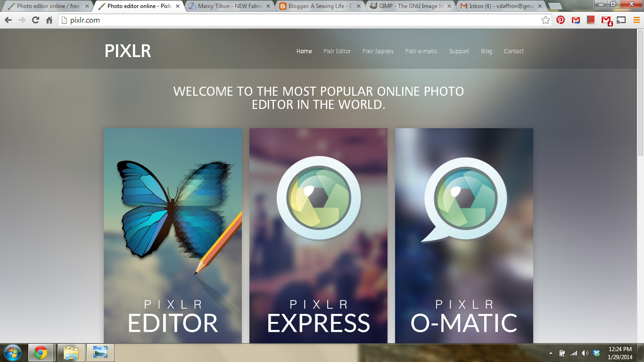Click the browser Home icon
Screen dimensions: 644x362
49,20
